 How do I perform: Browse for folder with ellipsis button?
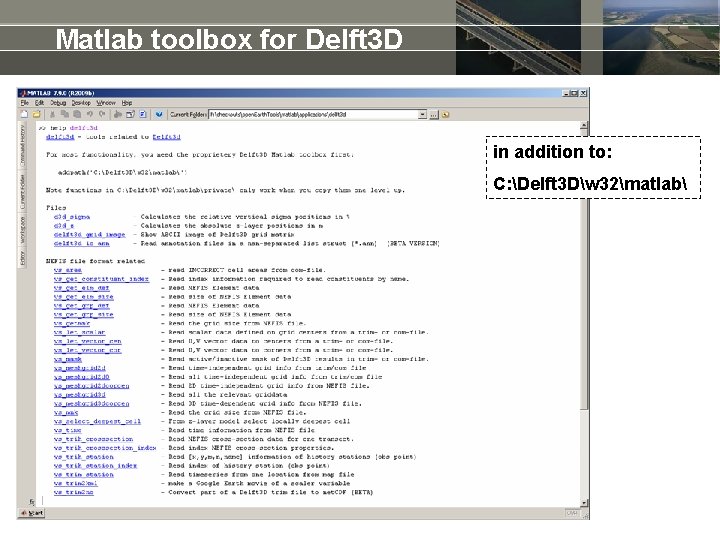click(x=433, y=114)
